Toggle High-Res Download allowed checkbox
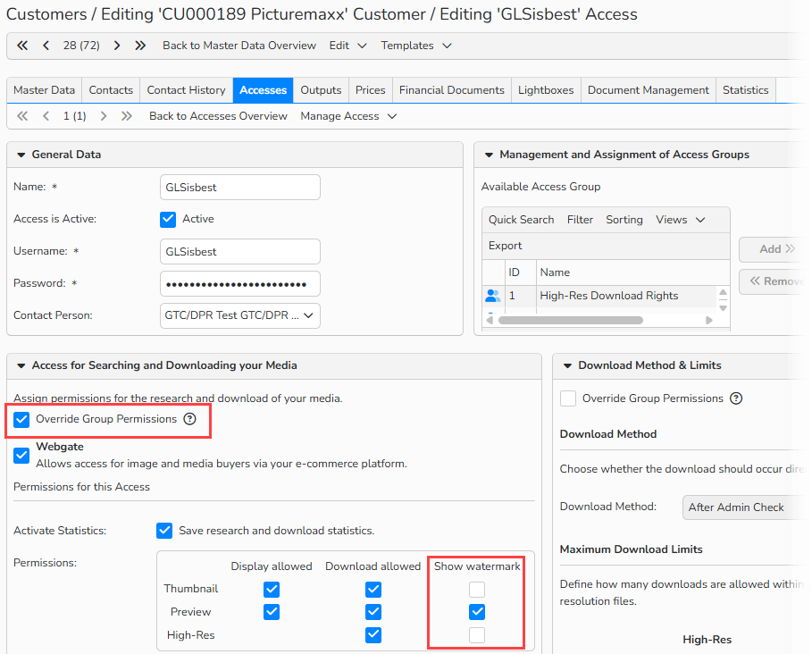 (373, 635)
